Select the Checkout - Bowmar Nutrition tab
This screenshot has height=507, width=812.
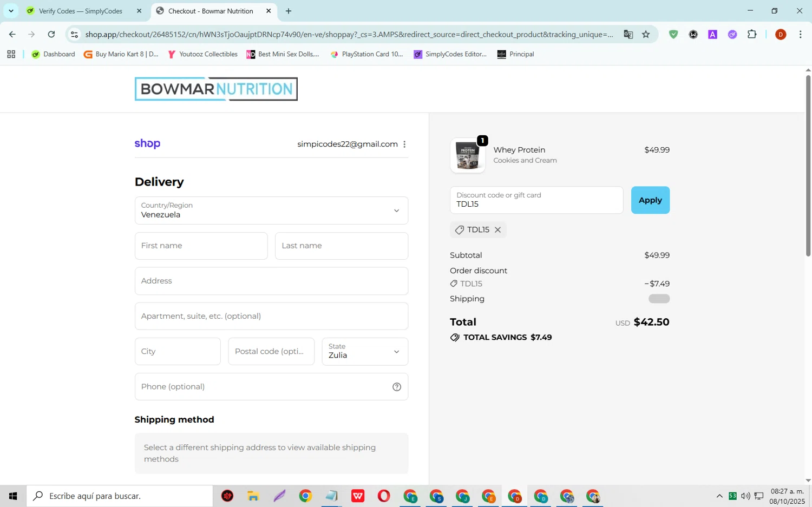click(211, 11)
